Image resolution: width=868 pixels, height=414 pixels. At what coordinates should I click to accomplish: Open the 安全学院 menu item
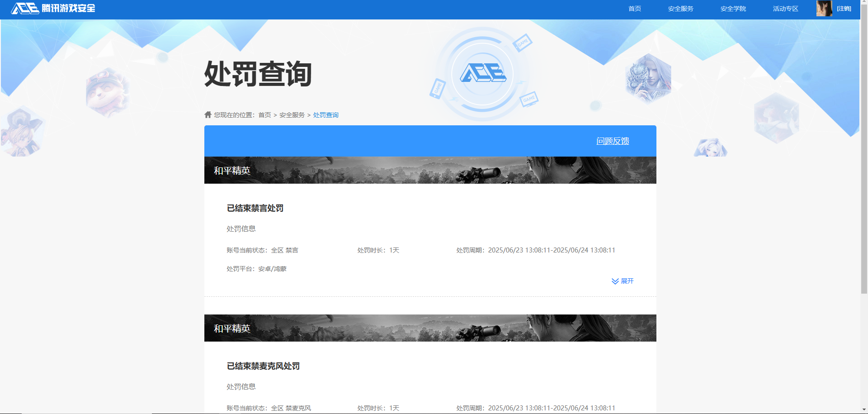[733, 8]
